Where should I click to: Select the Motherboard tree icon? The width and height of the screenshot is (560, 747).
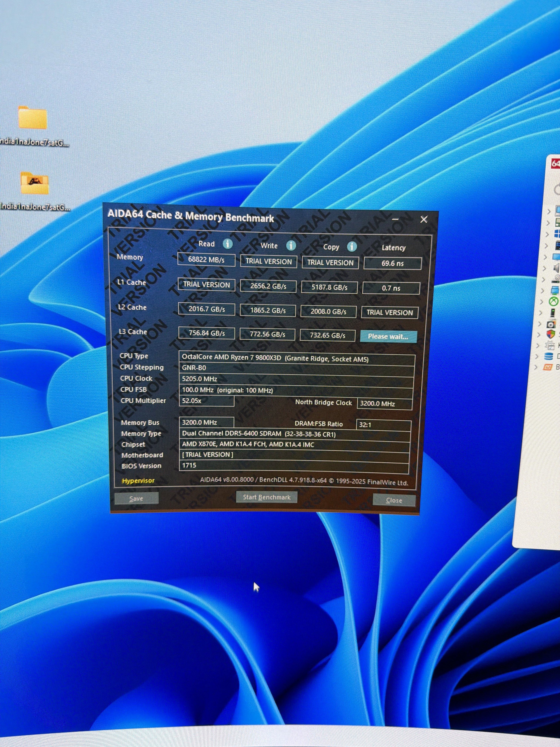click(558, 223)
